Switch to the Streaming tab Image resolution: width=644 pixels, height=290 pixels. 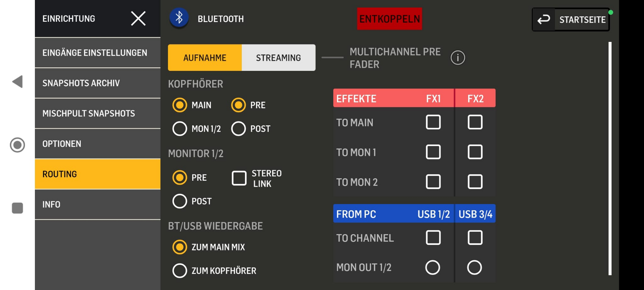278,58
